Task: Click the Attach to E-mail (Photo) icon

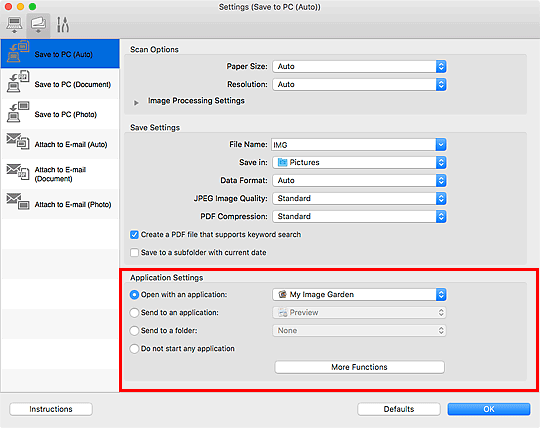Action: [18, 201]
